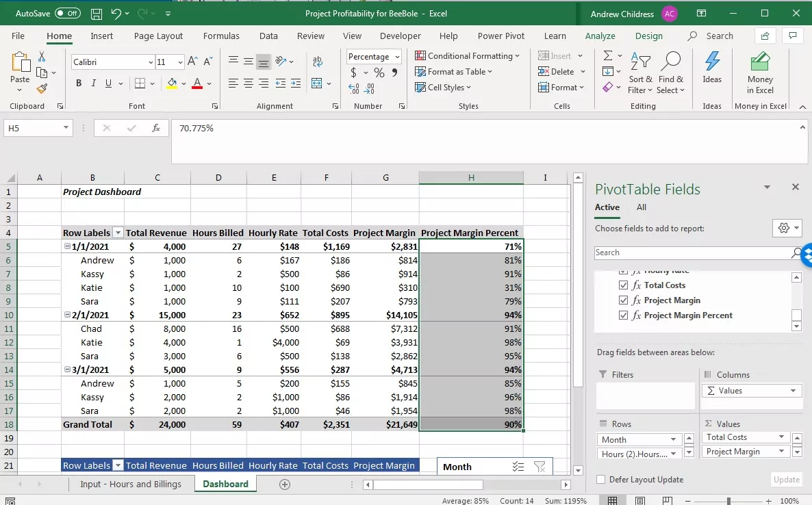Click the Money in Excel icon
This screenshot has height=505, width=812.
(760, 71)
